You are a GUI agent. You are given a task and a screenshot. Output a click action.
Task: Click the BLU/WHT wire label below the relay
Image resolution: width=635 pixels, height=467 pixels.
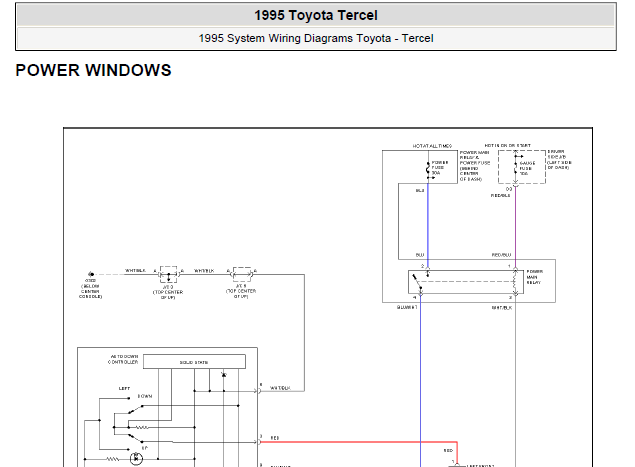click(x=407, y=307)
